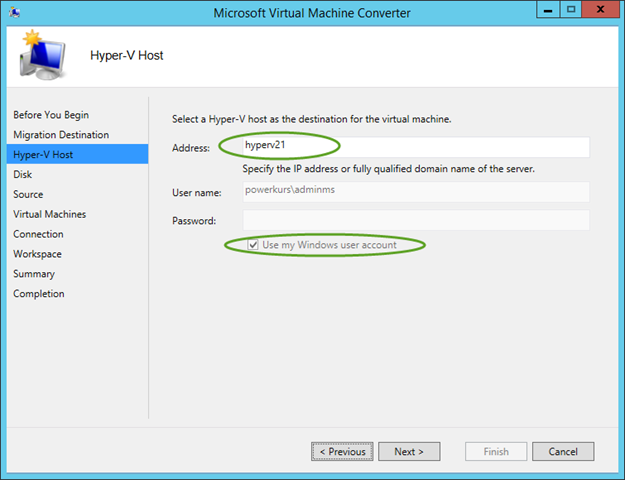
Task: Select Virtual Machines in the wizard steps
Action: (49, 214)
